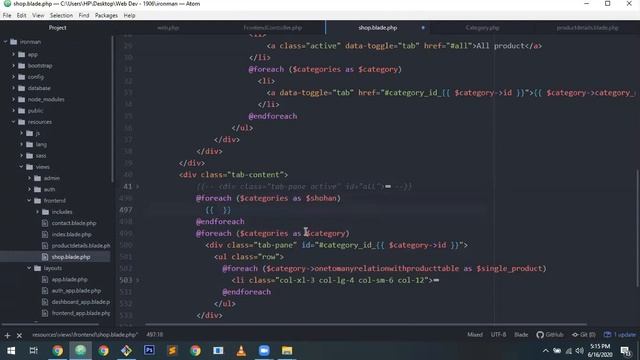Click the 1 update notification
The height and width of the screenshot is (360, 640).
pyautogui.click(x=620, y=335)
